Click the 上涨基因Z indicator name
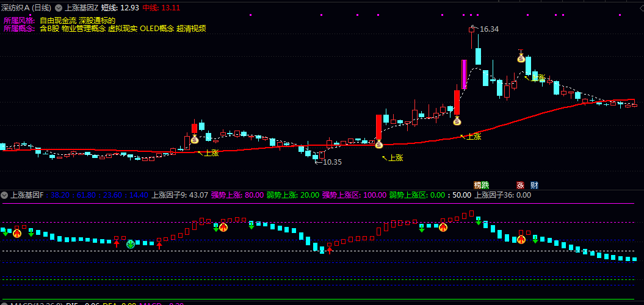Image resolution: width=644 pixels, height=305 pixels. click(82, 8)
